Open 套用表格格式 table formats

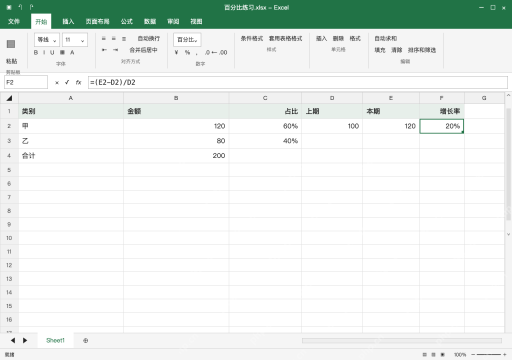pos(286,39)
